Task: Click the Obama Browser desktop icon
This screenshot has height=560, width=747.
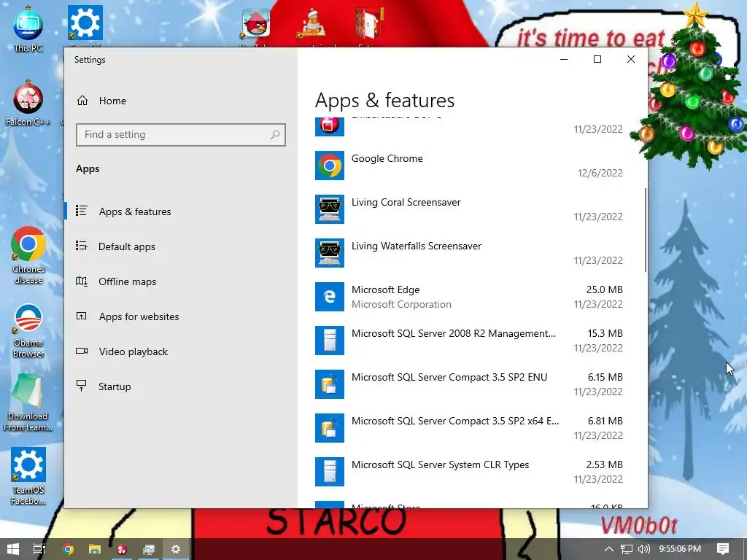Action: (x=28, y=331)
